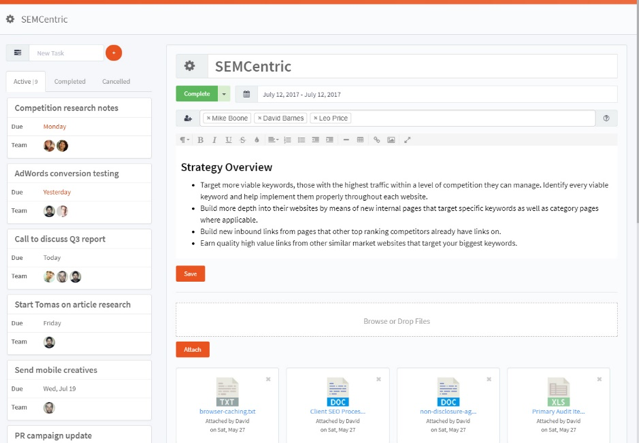This screenshot has height=443, width=639.
Task: Remove the Primary Audit XLS attachment
Action: click(599, 379)
